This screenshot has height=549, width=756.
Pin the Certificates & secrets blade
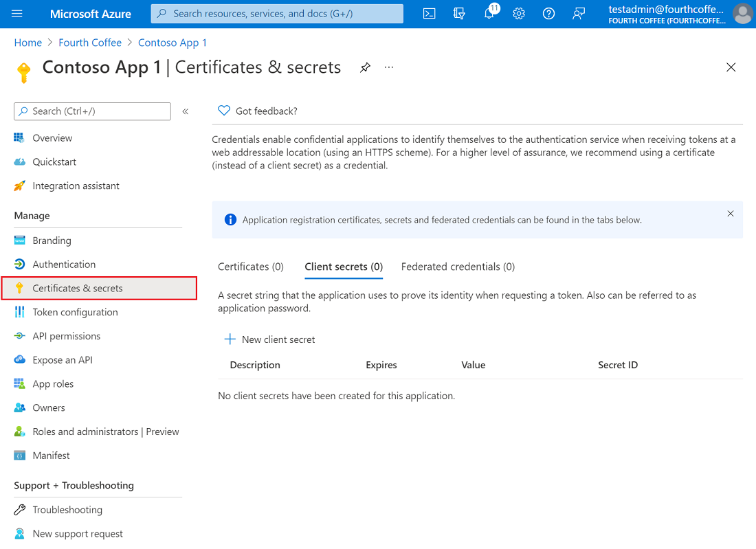365,67
